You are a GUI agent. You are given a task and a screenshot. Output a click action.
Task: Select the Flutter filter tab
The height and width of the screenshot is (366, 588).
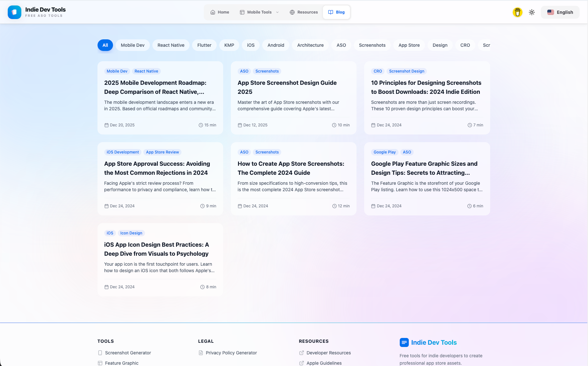[204, 45]
